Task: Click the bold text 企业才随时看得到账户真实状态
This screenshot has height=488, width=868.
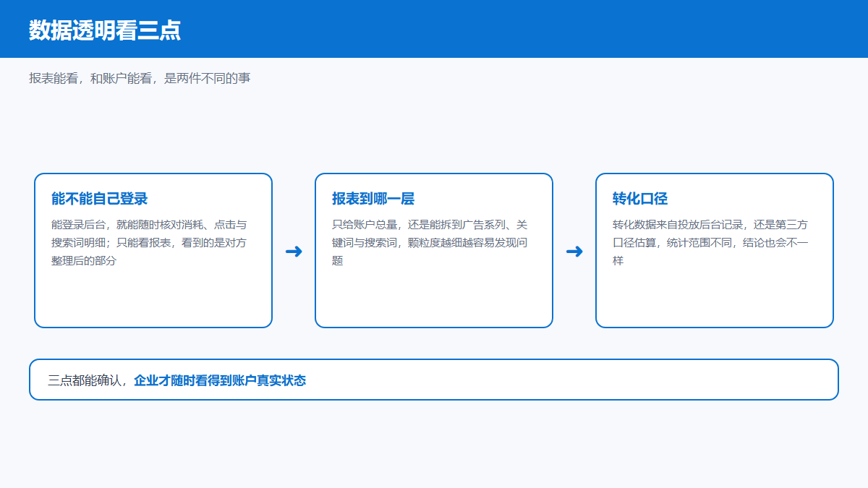Action: click(x=220, y=380)
